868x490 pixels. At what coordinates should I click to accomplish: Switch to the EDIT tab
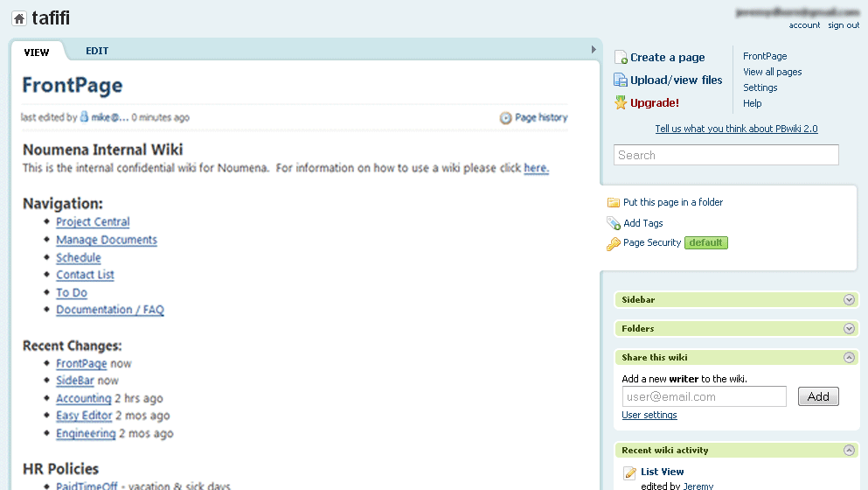pos(97,51)
